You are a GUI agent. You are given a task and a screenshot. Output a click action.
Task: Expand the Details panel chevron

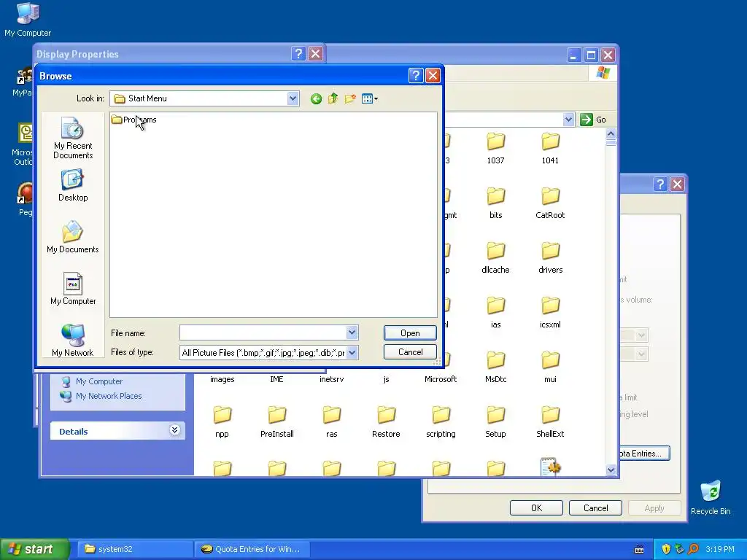(x=174, y=430)
